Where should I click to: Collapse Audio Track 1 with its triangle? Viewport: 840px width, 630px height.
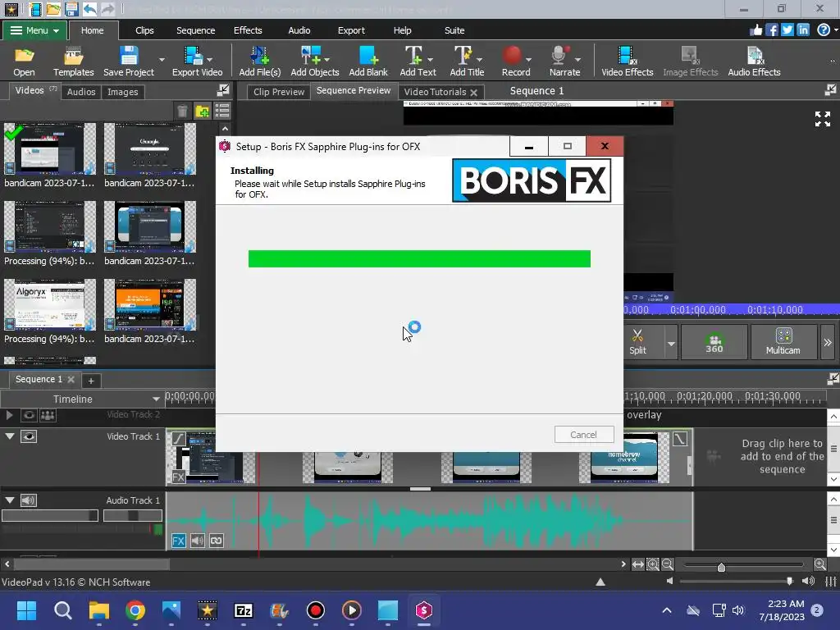(10, 500)
